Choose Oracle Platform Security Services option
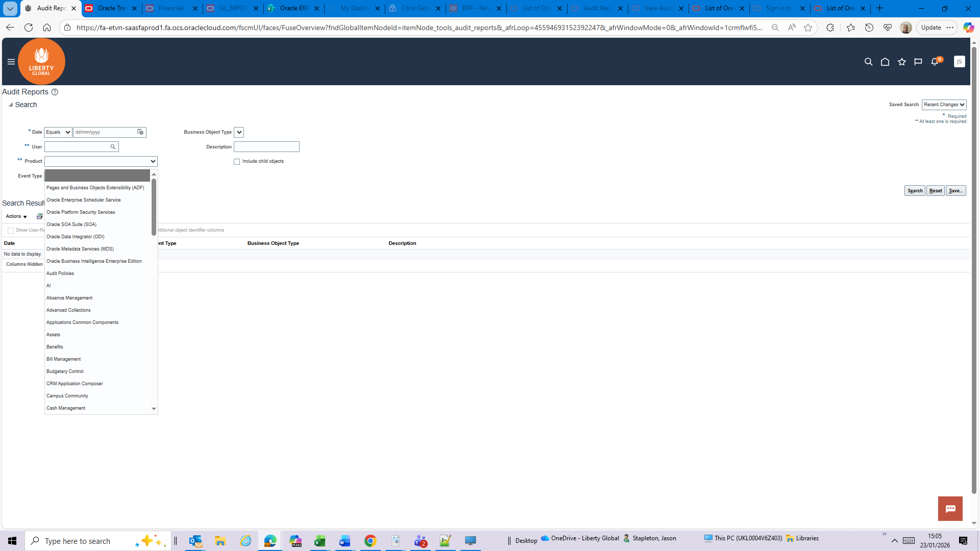Viewport: 980px width, 551px height. (x=81, y=212)
